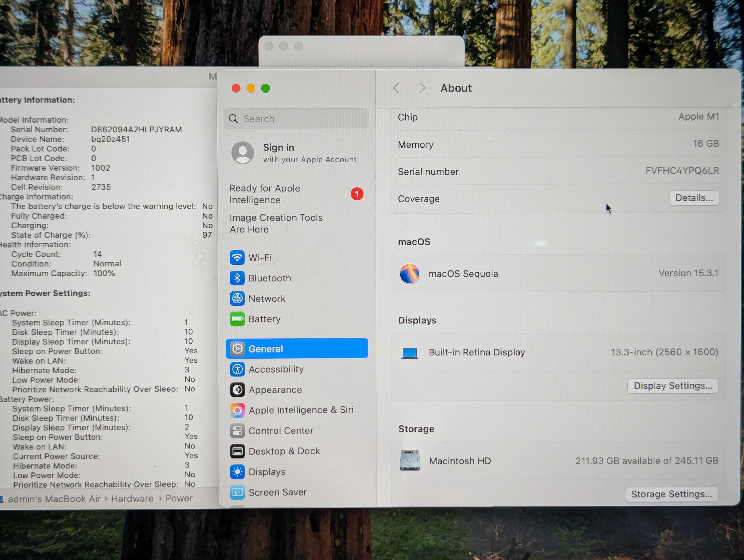Select Accessibility label in the sidebar
Image resolution: width=744 pixels, height=560 pixels.
click(276, 369)
